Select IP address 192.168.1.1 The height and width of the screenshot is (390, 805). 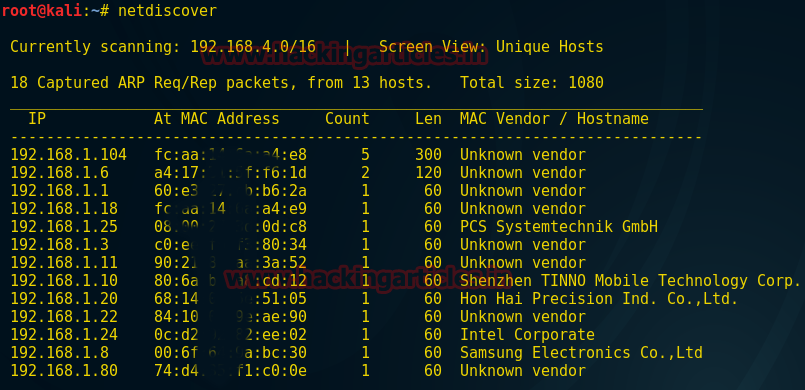coord(59,191)
